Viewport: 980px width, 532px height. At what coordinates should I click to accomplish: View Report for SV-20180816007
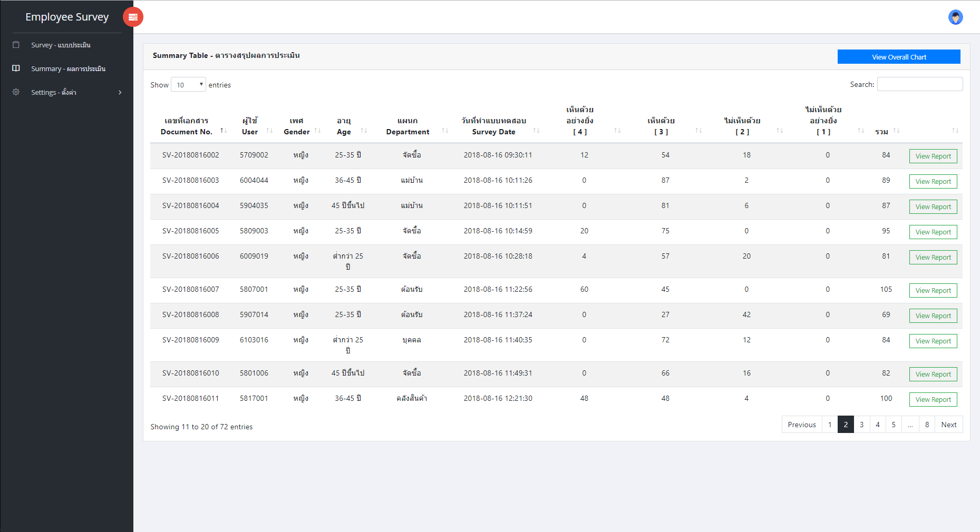tap(933, 291)
